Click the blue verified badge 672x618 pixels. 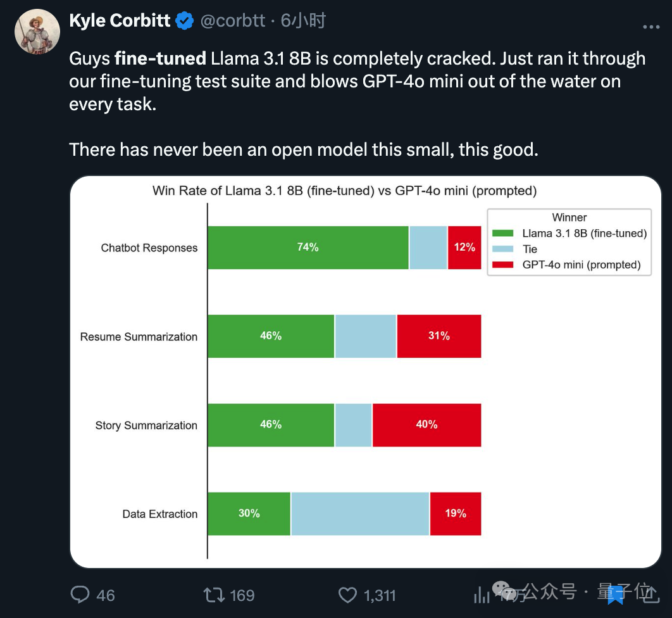185,21
